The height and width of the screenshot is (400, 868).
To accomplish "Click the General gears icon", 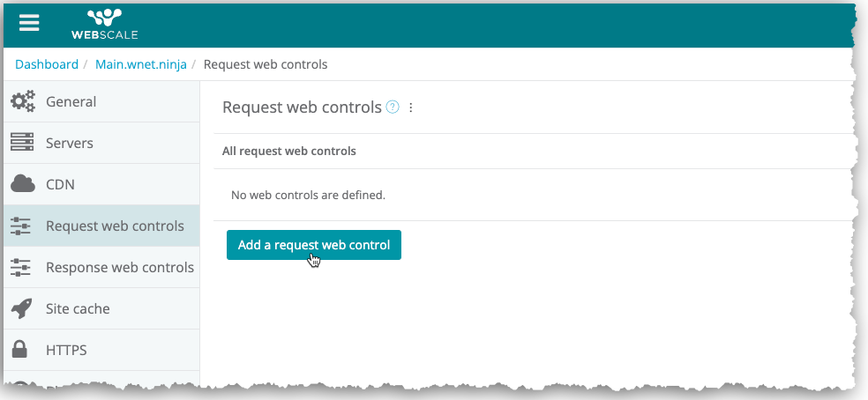I will click(x=22, y=101).
